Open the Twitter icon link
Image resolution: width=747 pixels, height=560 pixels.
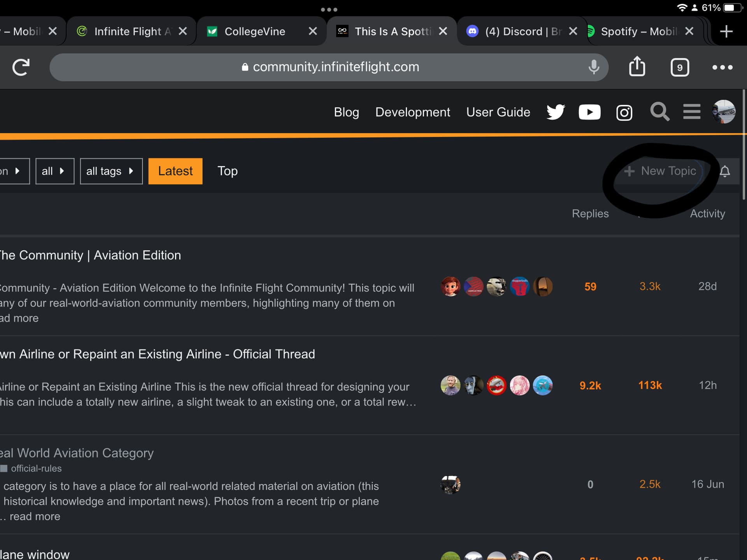tap(555, 112)
